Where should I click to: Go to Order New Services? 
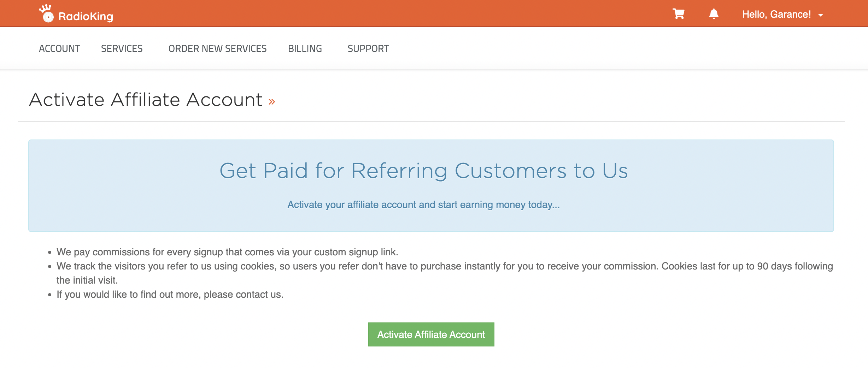217,48
